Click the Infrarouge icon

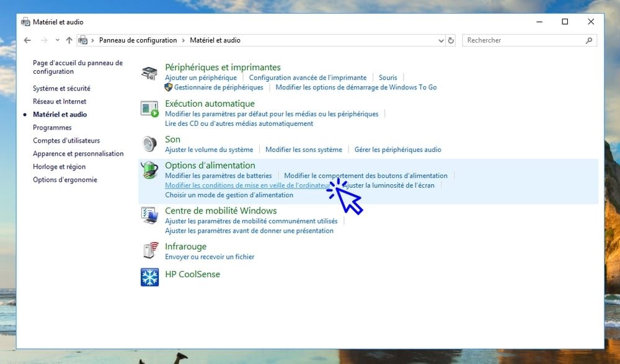149,251
